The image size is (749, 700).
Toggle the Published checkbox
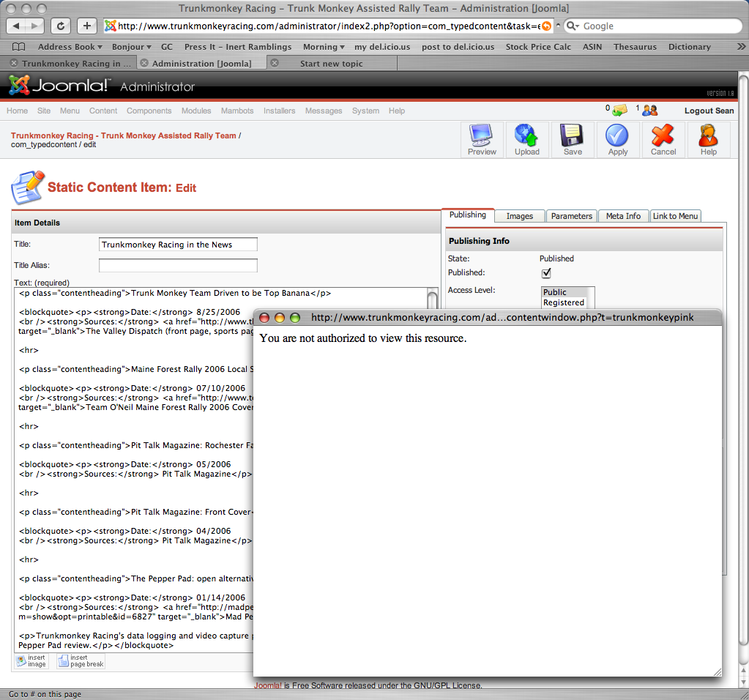(546, 273)
